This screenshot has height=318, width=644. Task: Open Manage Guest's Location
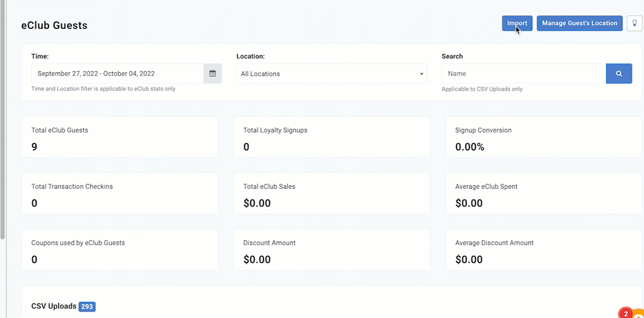tap(579, 23)
